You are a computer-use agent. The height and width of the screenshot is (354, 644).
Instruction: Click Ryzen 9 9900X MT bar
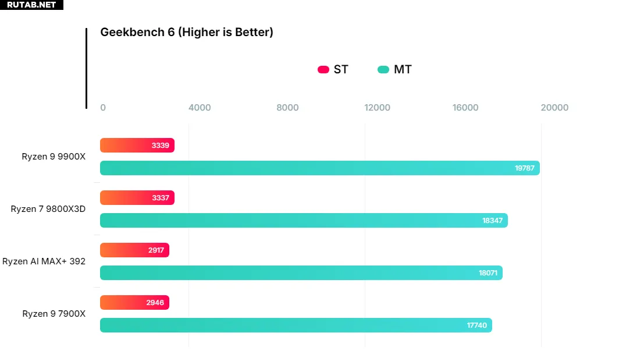tap(319, 168)
